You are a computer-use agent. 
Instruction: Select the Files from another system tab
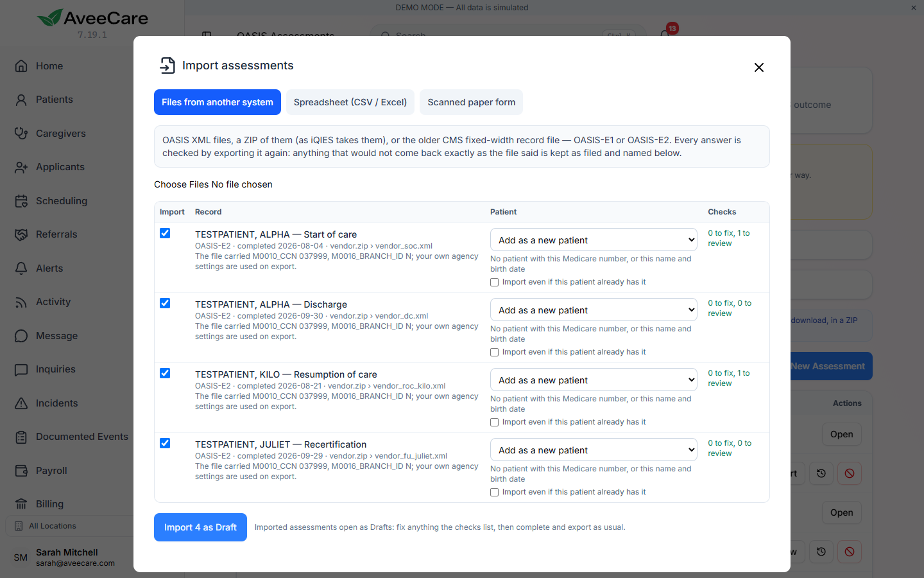218,102
